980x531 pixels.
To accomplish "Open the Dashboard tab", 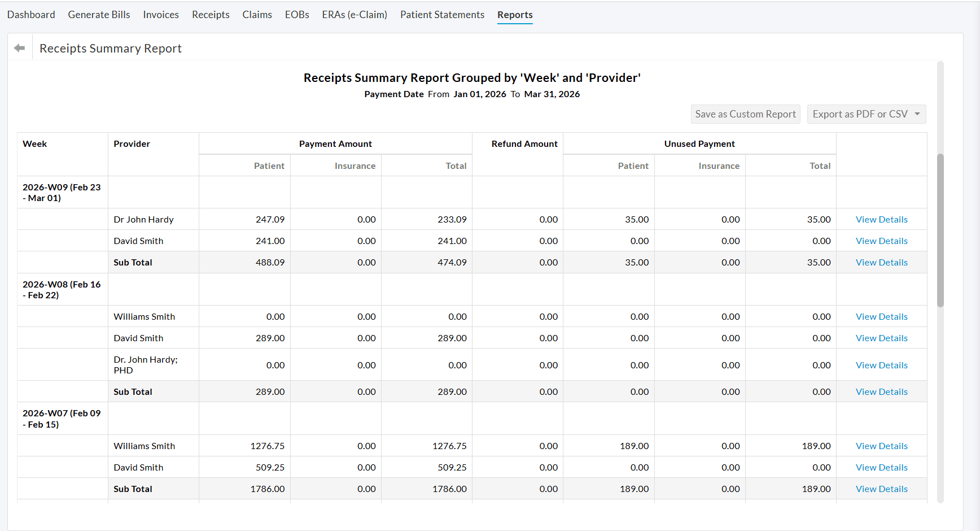I will (x=31, y=14).
